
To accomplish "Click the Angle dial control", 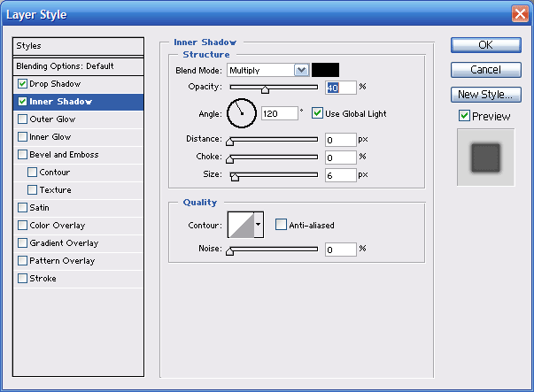I will point(241,113).
